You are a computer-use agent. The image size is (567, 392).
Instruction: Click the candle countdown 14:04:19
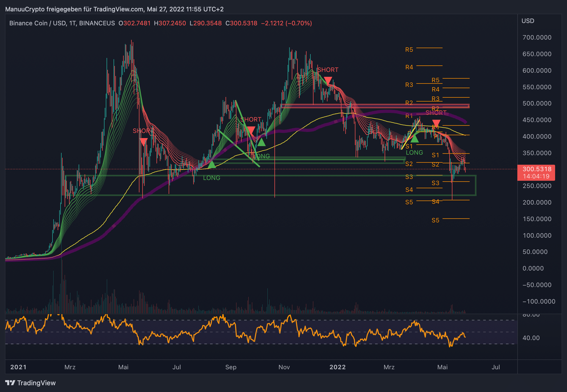pyautogui.click(x=536, y=176)
